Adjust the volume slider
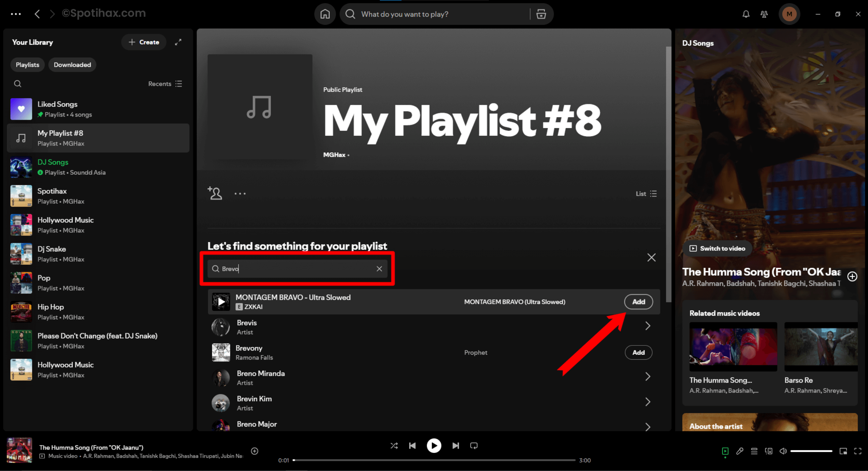 (811, 451)
